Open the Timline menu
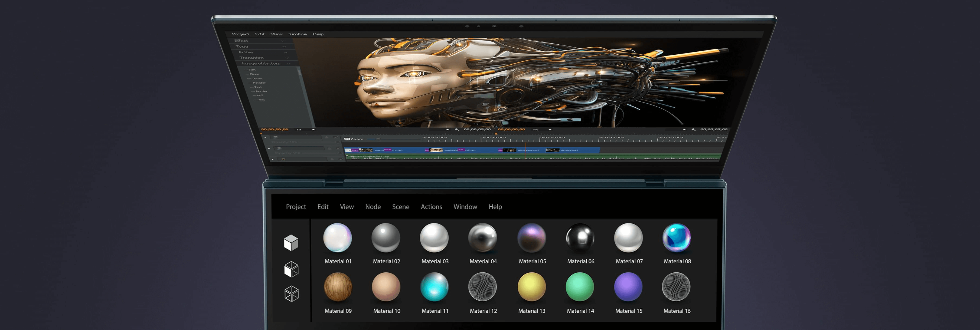 (298, 34)
